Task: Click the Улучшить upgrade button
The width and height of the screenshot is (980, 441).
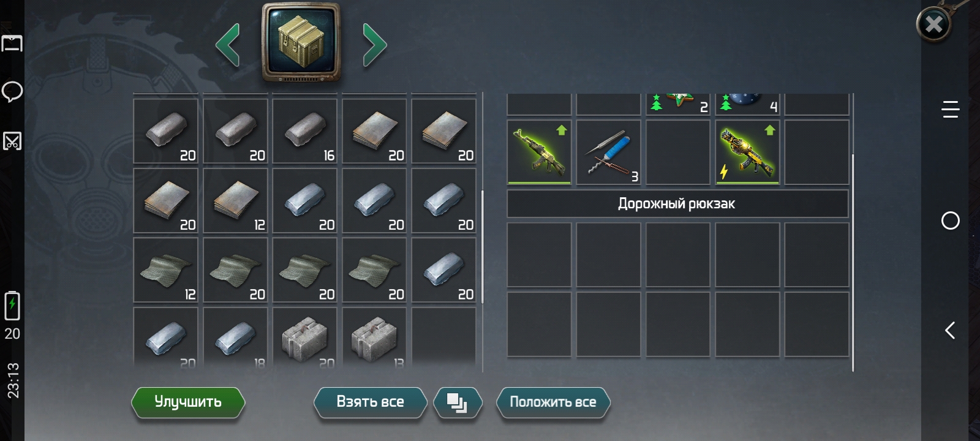Action: pyautogui.click(x=188, y=402)
